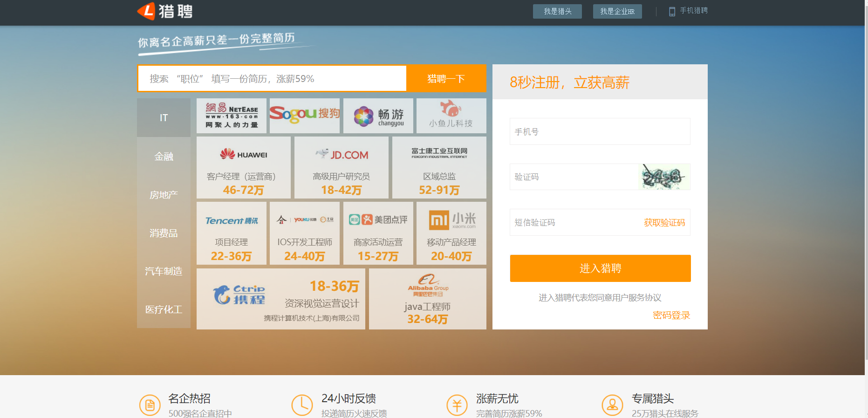Click the 名企热招 document icon
Screen dimensions: 868x418
(x=150, y=405)
